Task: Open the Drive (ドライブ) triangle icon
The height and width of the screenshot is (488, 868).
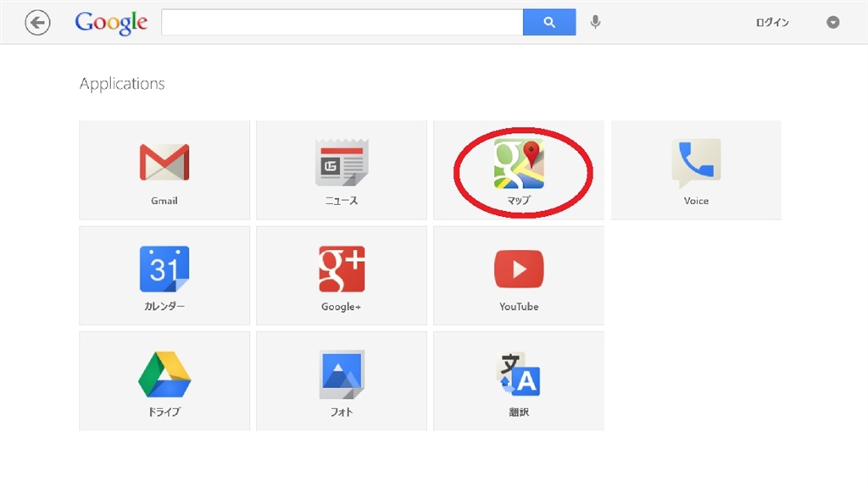Action: pyautogui.click(x=164, y=374)
